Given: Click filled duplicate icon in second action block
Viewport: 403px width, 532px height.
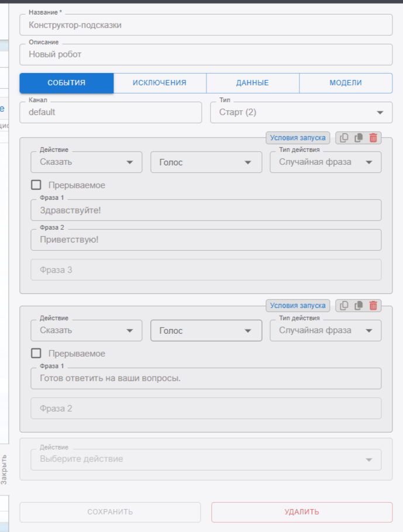Looking at the screenshot, I should click(x=359, y=305).
